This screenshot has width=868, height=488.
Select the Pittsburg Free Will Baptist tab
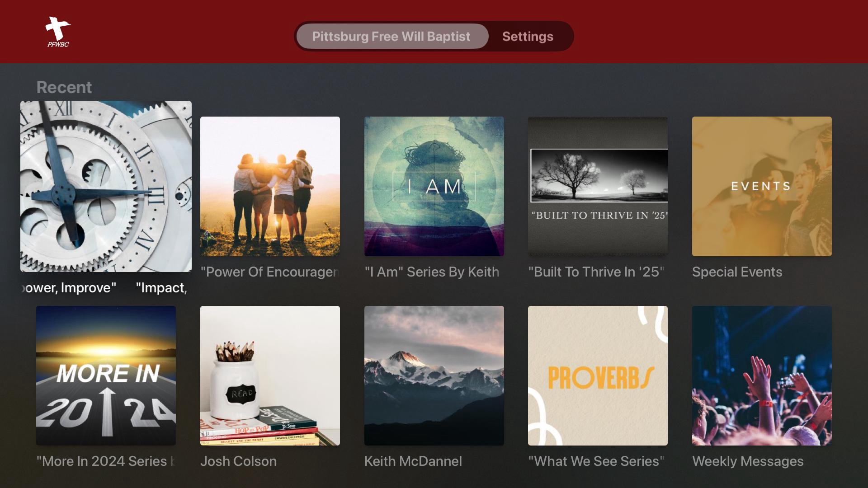[x=392, y=36]
